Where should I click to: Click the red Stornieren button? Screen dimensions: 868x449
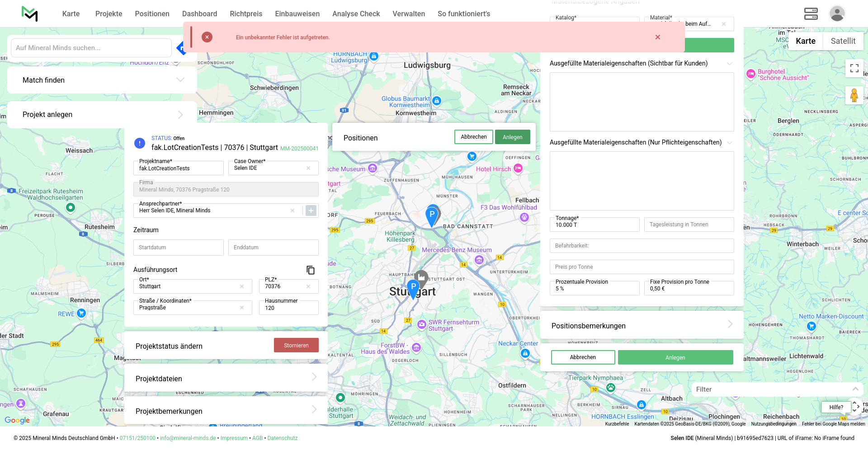pos(296,346)
